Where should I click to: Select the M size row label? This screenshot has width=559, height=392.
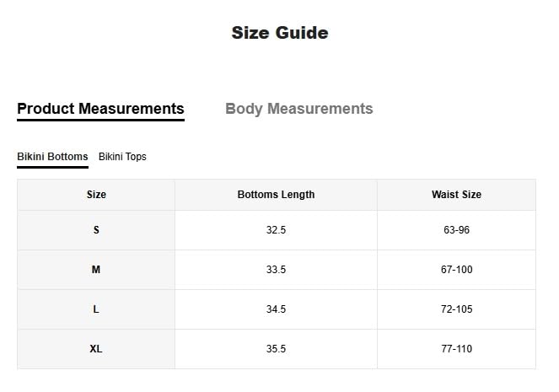coord(96,270)
